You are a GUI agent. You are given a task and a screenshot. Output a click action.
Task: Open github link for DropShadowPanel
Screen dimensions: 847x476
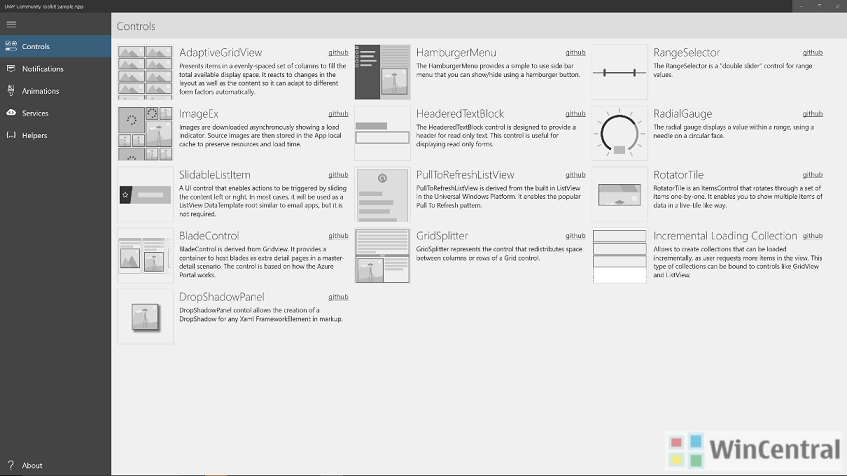pyautogui.click(x=338, y=297)
